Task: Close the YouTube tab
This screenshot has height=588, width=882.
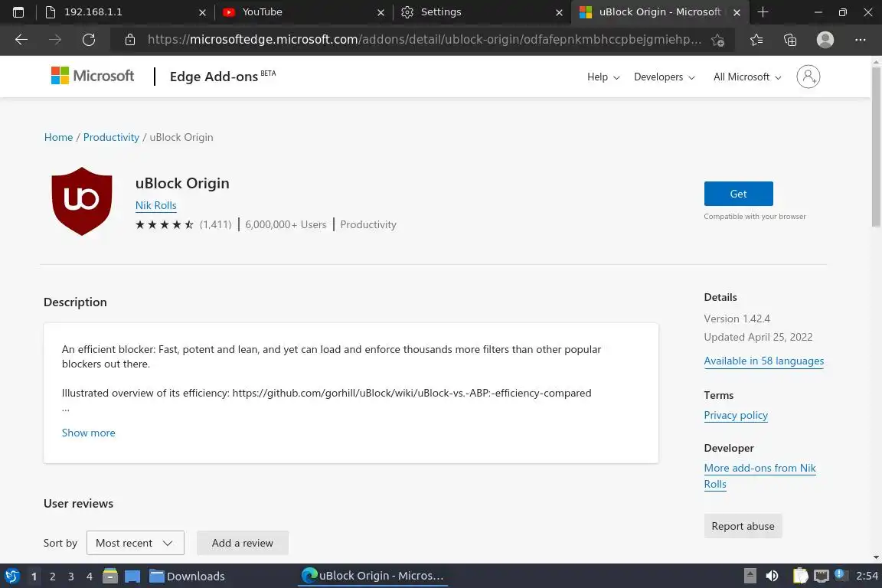Action: tap(381, 12)
